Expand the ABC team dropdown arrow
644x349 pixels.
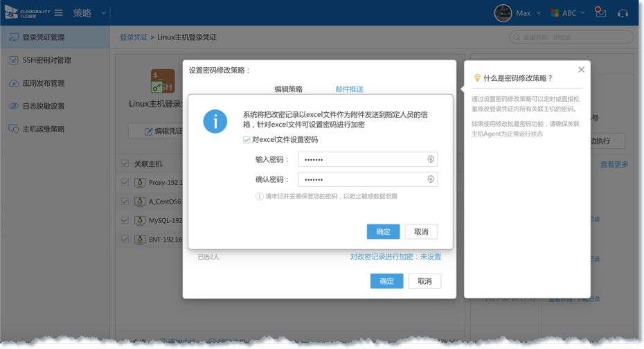click(x=582, y=13)
